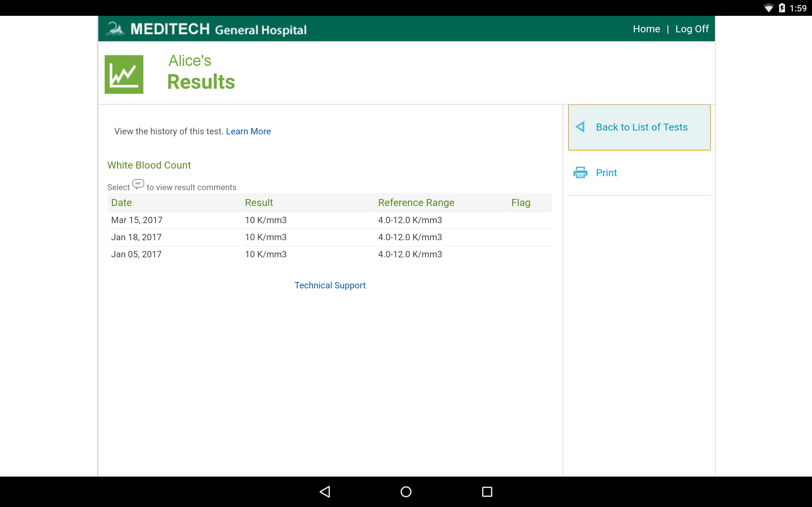Click the White Blood Count heading
The height and width of the screenshot is (507, 812).
[149, 165]
